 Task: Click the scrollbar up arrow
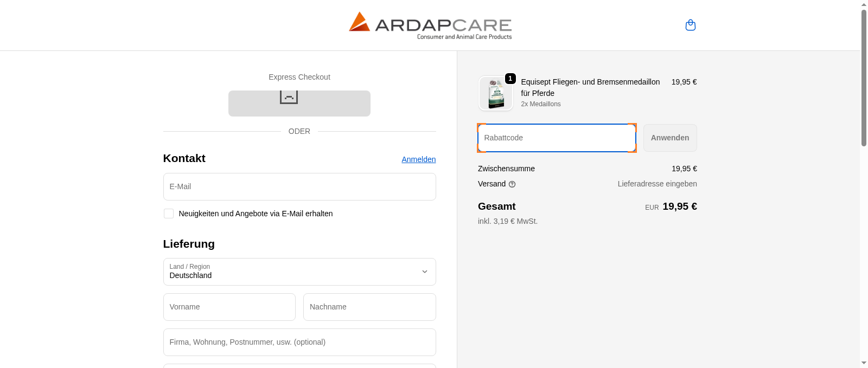pos(864,4)
